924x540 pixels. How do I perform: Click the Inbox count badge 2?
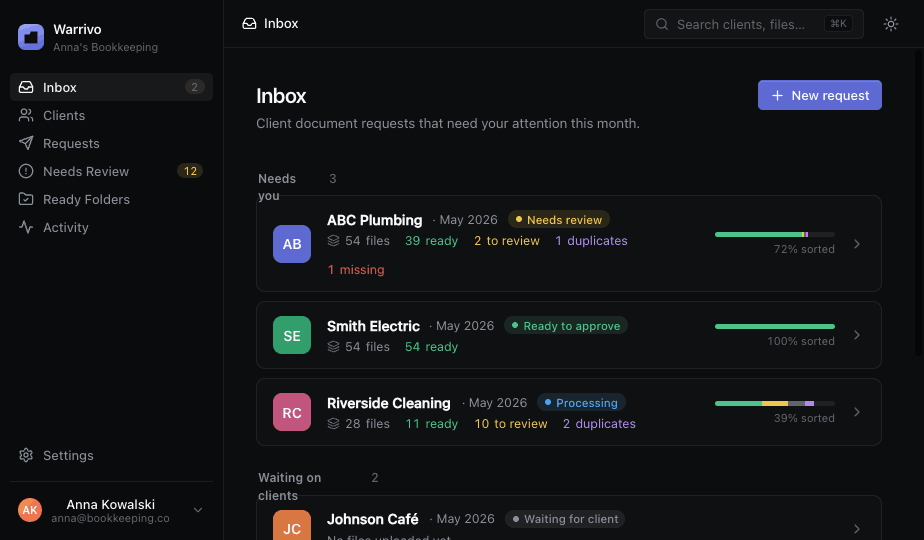[x=194, y=87]
